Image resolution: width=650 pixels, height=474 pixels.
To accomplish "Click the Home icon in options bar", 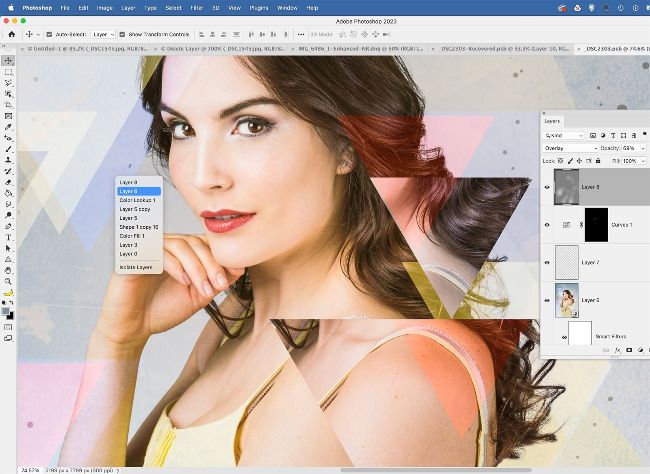I will [12, 33].
